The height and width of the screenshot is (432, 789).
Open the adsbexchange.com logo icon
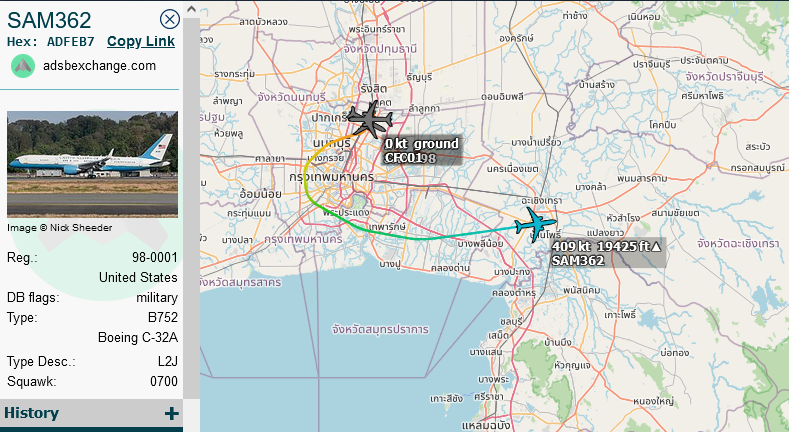(23, 66)
